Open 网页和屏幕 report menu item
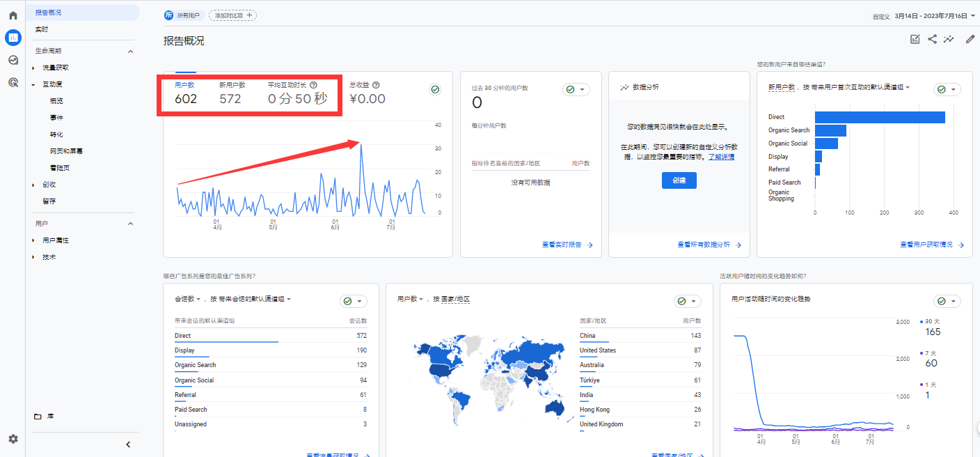980x457 pixels. [66, 151]
